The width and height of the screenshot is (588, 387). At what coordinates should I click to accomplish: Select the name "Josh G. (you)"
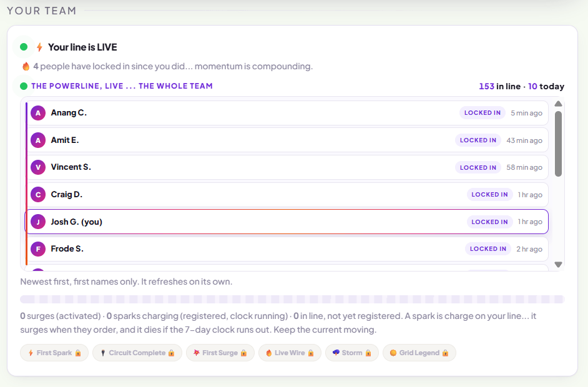click(x=77, y=222)
